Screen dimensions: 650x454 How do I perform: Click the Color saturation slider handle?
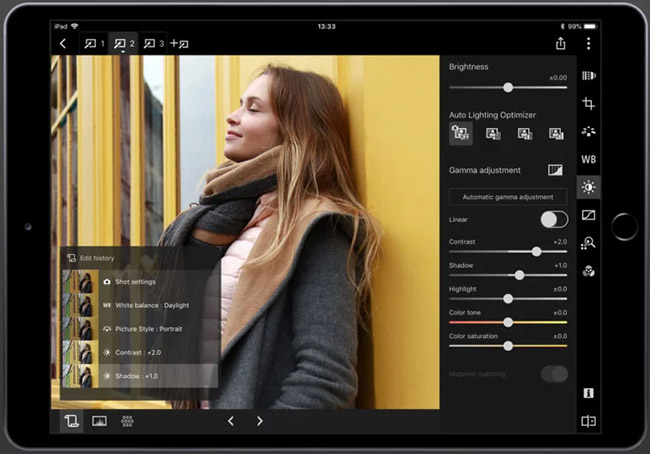[508, 346]
